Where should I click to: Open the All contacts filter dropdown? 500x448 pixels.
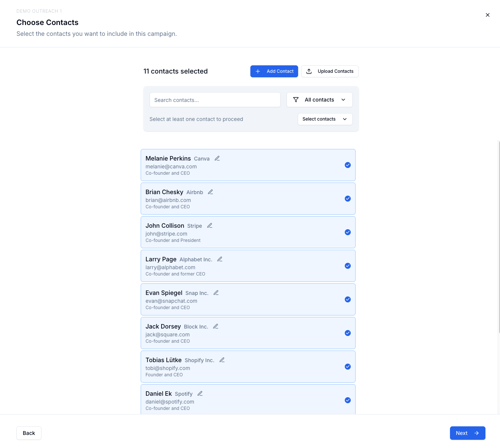(319, 100)
